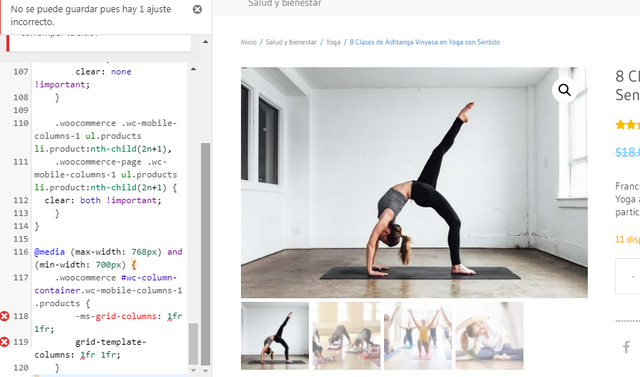Click line number 110 in gutter
The width and height of the screenshot is (640, 377).
point(21,123)
